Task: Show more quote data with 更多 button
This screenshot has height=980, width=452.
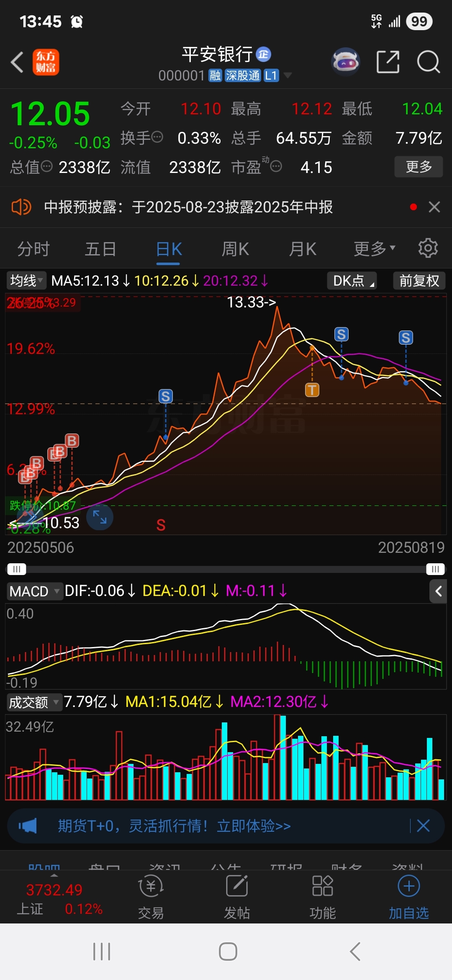Action: pyautogui.click(x=419, y=167)
